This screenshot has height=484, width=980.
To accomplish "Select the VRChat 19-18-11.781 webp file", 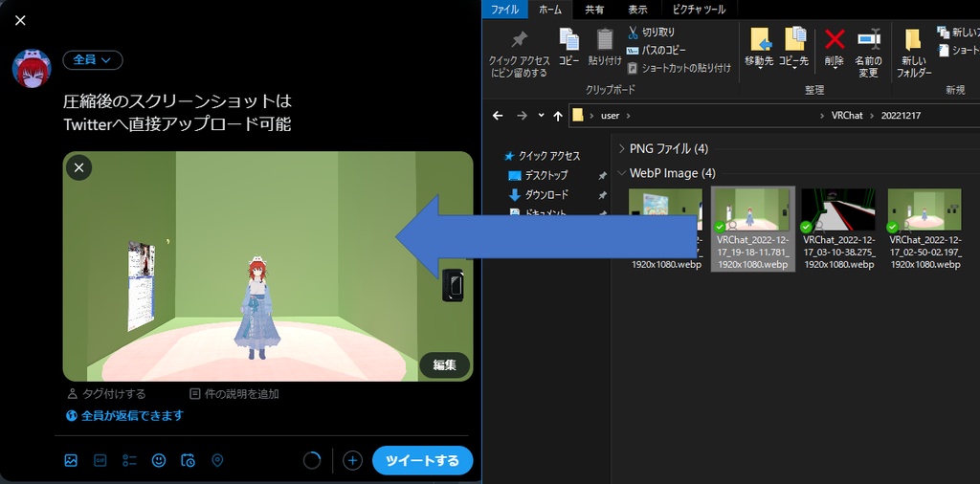I will tap(753, 229).
